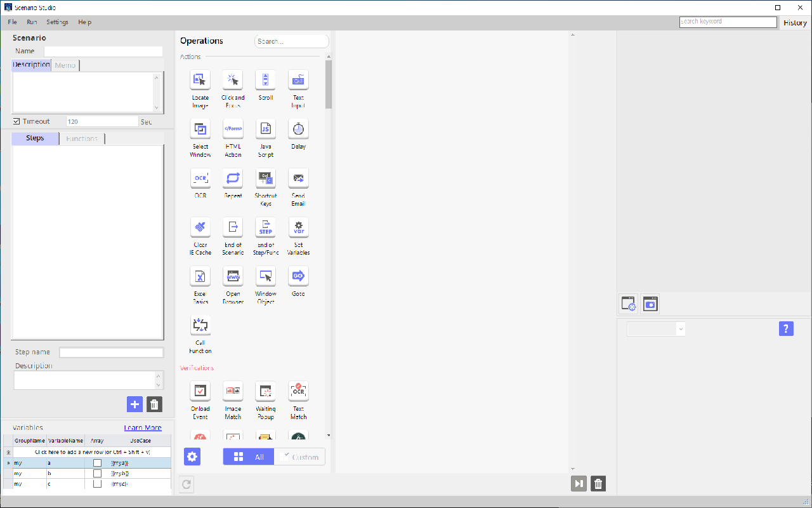Select the Open Browser action
The image size is (812, 508).
(x=233, y=276)
